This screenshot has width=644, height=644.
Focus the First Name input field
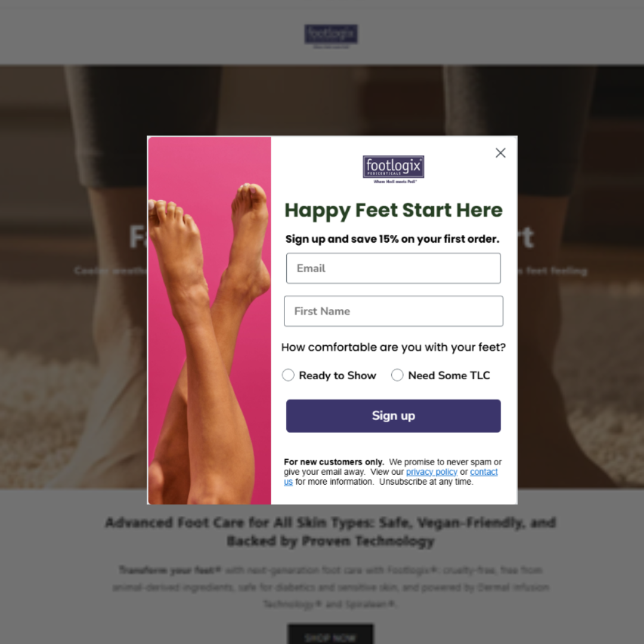(393, 311)
